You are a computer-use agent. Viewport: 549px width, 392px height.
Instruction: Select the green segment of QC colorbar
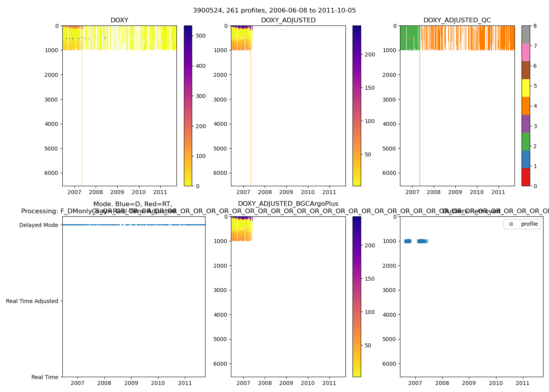coord(525,142)
